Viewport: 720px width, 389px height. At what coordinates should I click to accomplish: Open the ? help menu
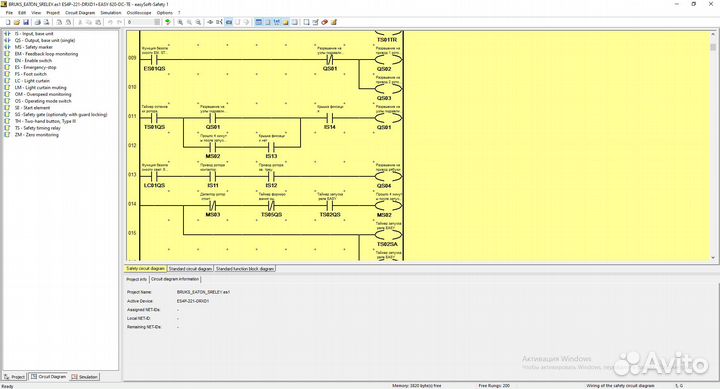coord(179,13)
